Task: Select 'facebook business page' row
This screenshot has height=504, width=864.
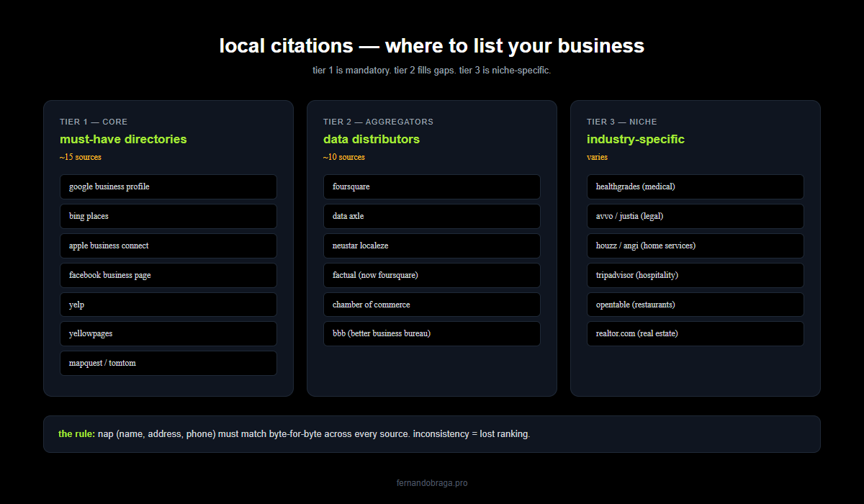Action: (168, 275)
